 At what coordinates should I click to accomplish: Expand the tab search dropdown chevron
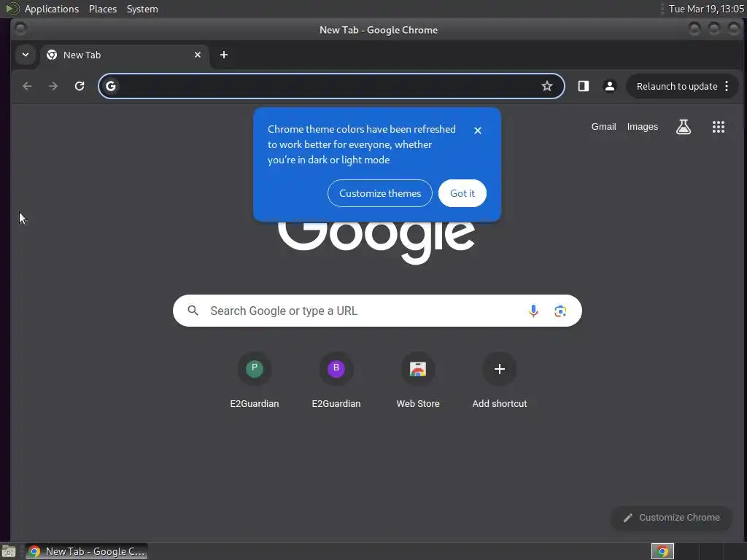[26, 55]
